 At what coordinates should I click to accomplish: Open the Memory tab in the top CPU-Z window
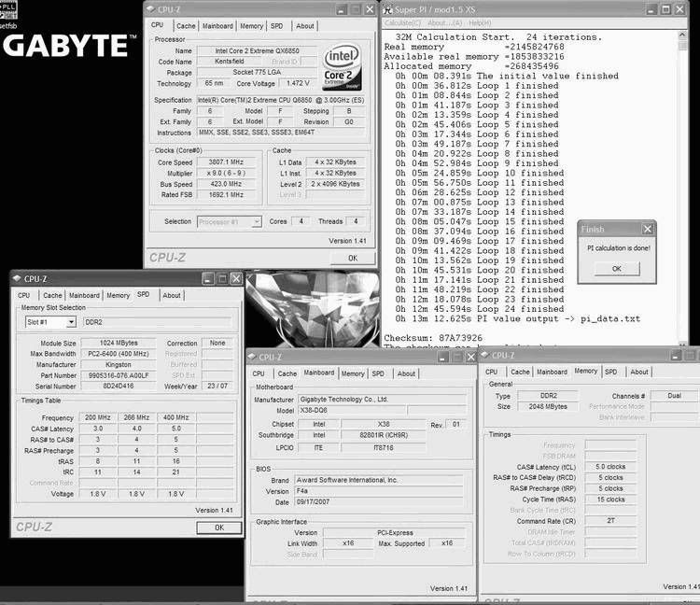(251, 26)
